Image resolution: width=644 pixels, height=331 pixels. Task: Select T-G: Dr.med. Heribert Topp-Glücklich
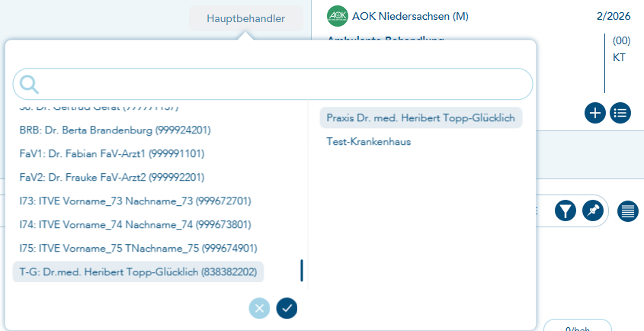tap(138, 272)
